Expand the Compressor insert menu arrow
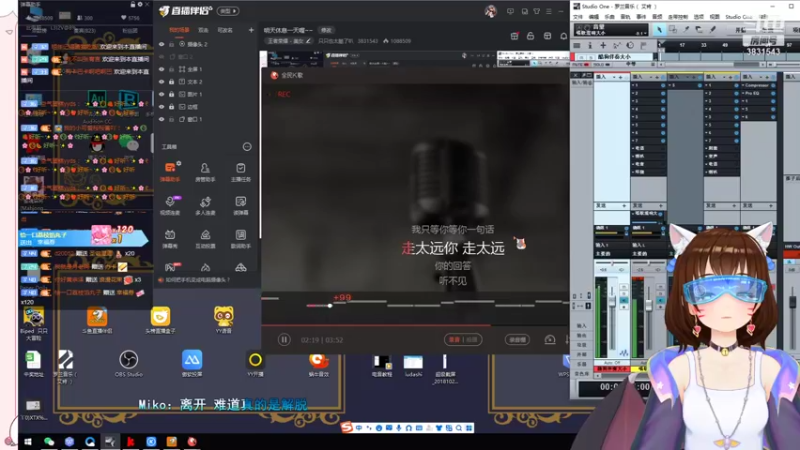 coord(743,86)
